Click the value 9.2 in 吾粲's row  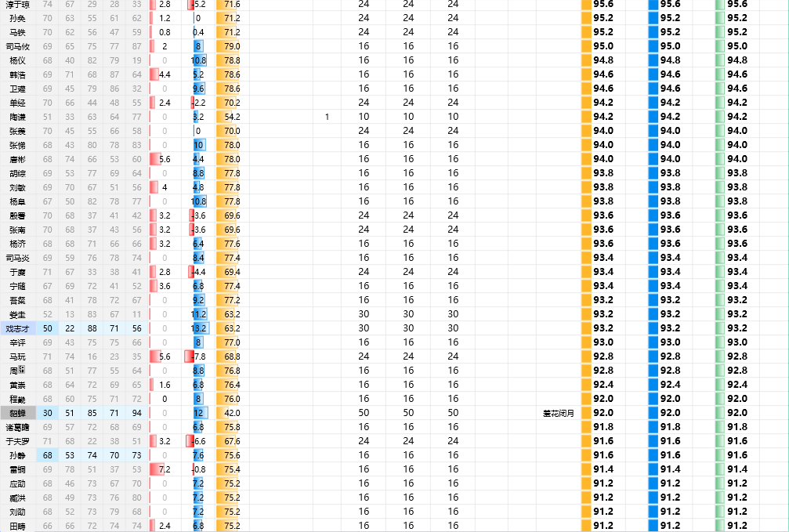(198, 300)
